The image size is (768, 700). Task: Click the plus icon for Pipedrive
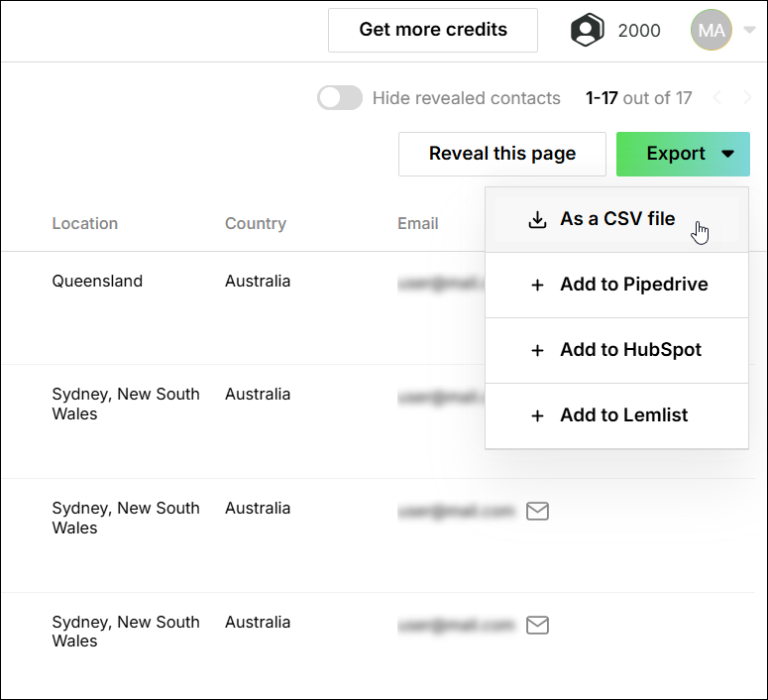coord(537,285)
